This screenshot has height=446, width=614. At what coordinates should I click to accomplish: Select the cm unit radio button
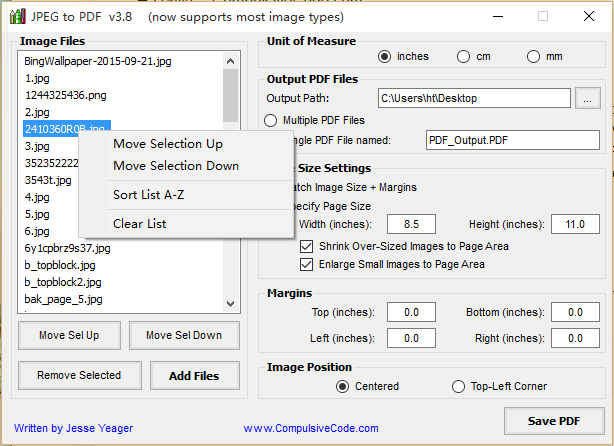[x=463, y=57]
